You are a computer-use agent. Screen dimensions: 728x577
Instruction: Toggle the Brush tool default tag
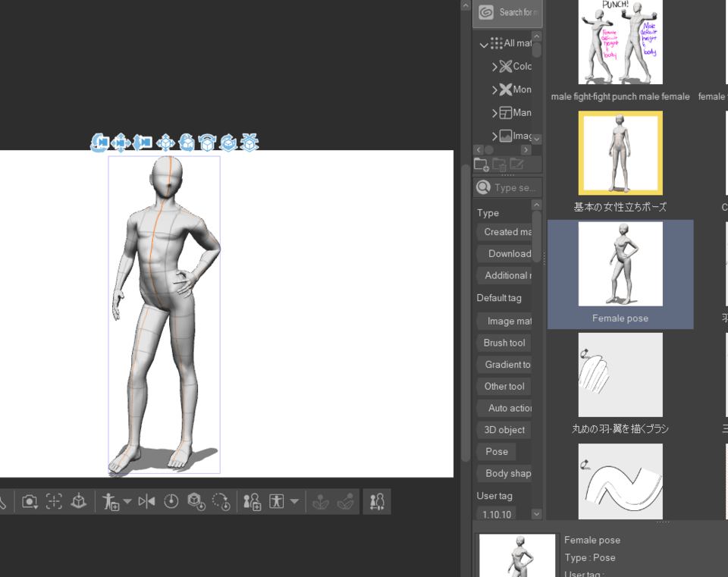point(504,343)
